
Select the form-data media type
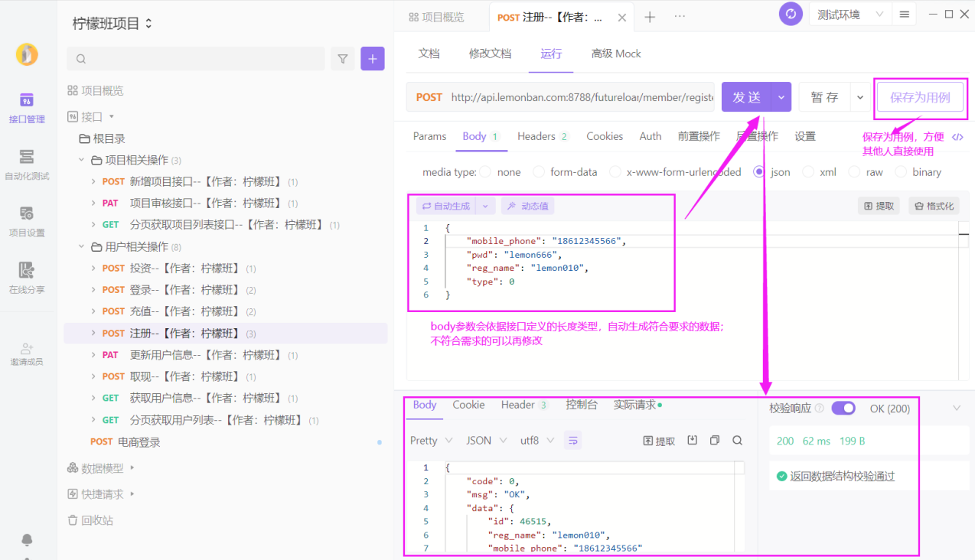[539, 172]
